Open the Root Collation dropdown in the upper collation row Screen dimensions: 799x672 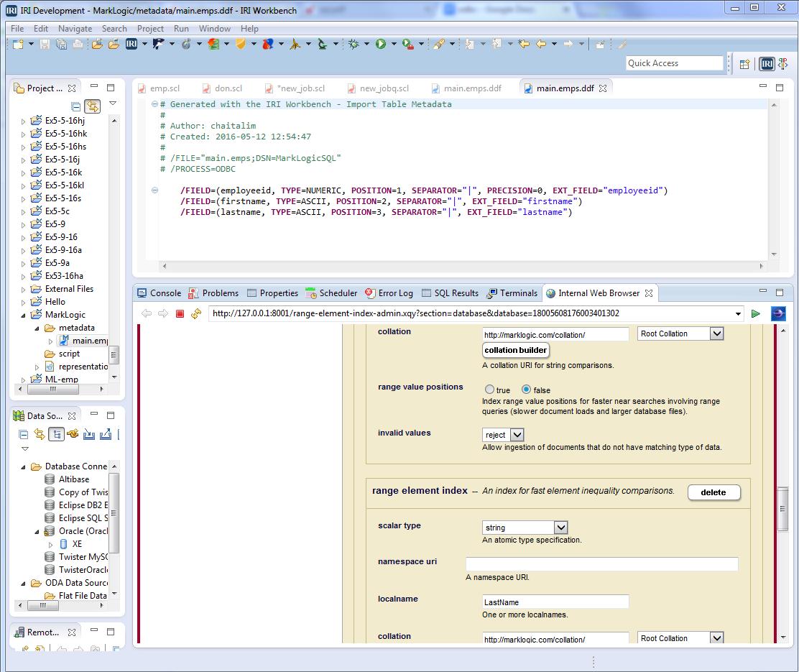[717, 334]
